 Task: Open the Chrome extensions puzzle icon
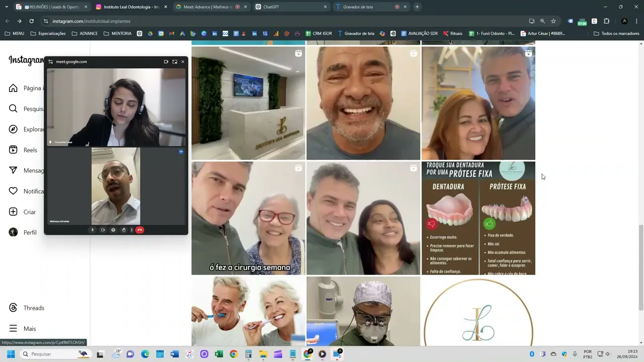point(606,21)
